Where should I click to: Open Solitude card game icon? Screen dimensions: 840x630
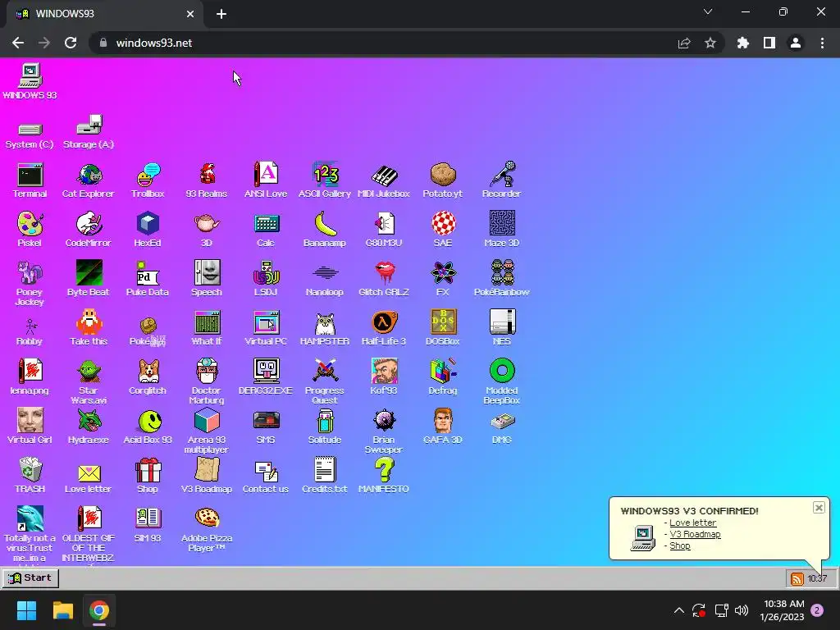(x=325, y=427)
